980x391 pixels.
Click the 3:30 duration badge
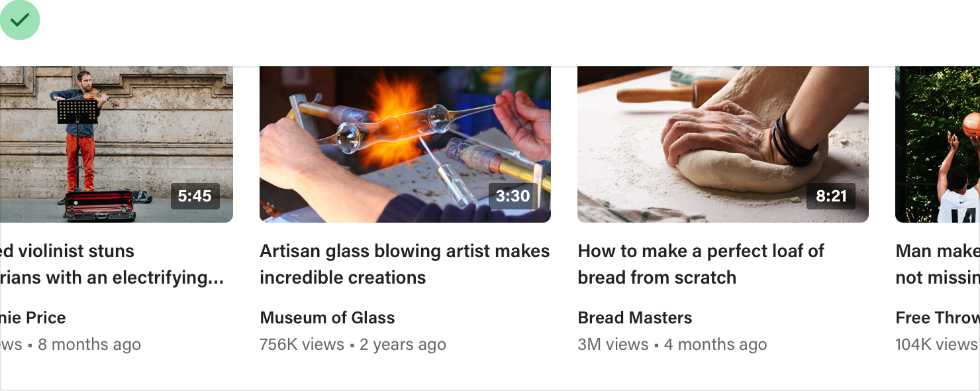(x=513, y=196)
